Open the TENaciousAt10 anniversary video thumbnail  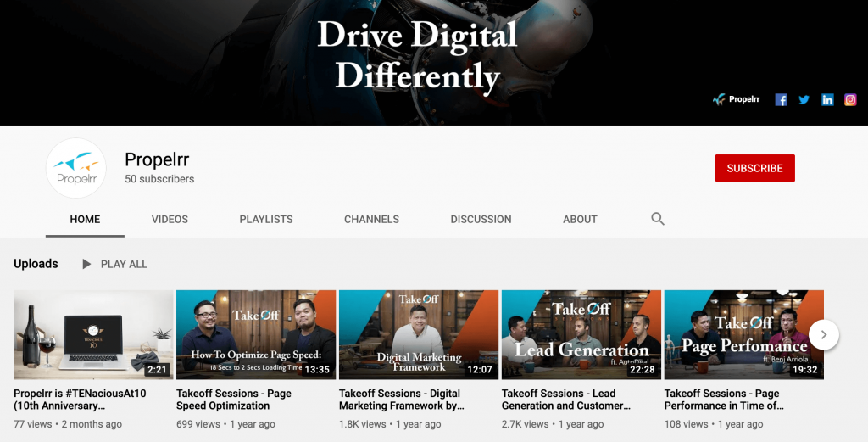(93, 334)
